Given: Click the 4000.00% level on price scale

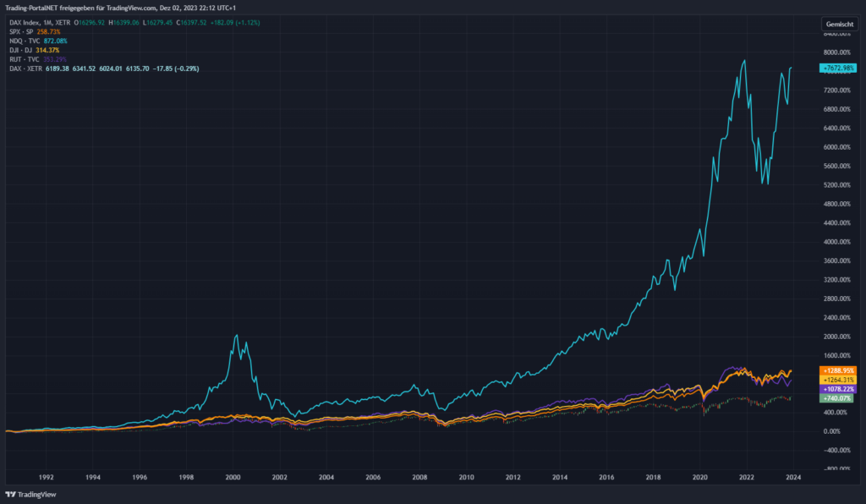Looking at the screenshot, I should [836, 242].
